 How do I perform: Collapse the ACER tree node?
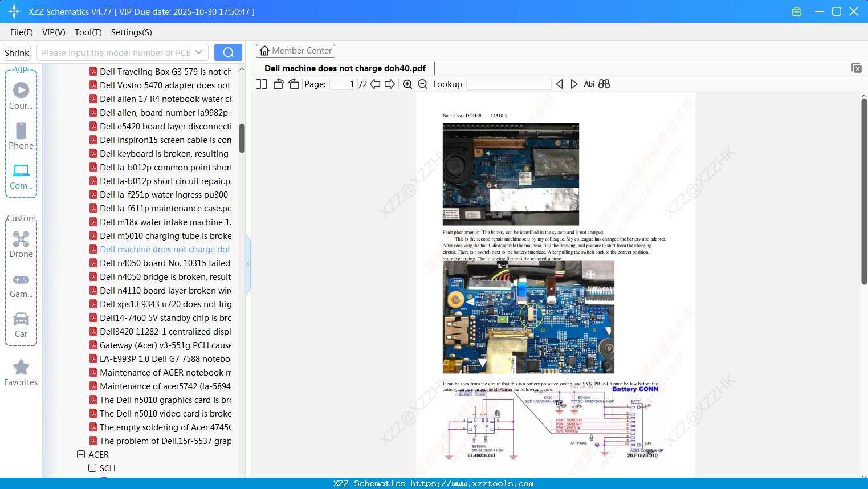81,454
